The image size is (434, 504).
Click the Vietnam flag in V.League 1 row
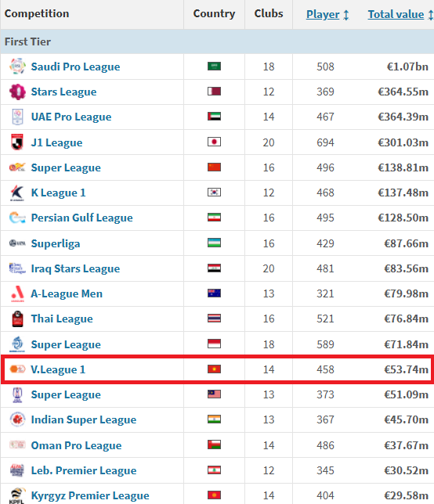(x=214, y=369)
